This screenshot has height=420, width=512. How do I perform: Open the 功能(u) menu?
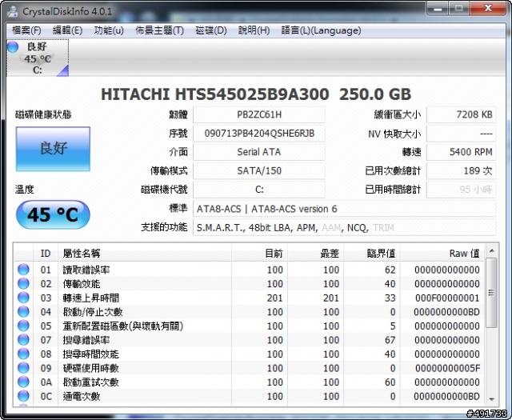(x=109, y=30)
